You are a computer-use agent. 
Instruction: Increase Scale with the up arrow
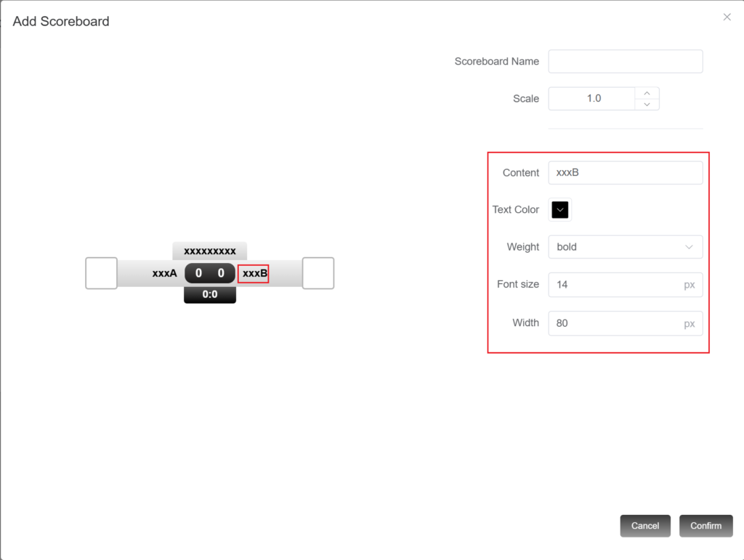pos(647,93)
